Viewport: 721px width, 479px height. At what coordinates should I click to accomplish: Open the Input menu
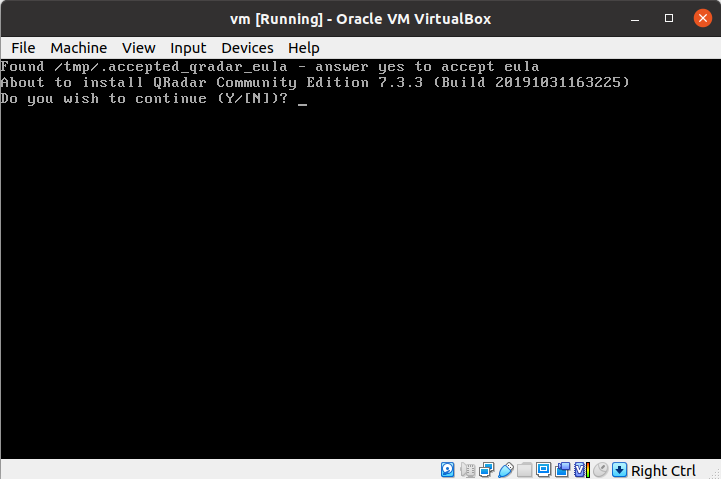pyautogui.click(x=188, y=48)
